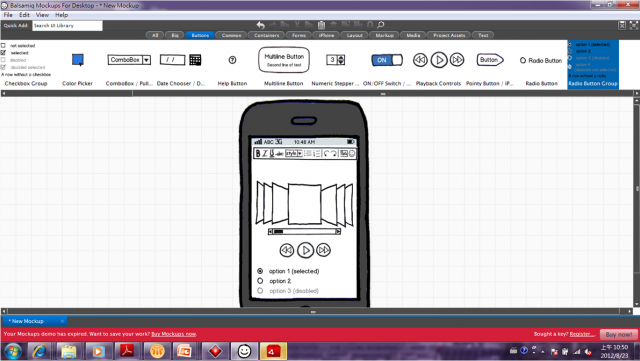Click the scrollbar thumb in the phone mockup
The width and height of the screenshot is (640, 361).
pyautogui.click(x=278, y=232)
